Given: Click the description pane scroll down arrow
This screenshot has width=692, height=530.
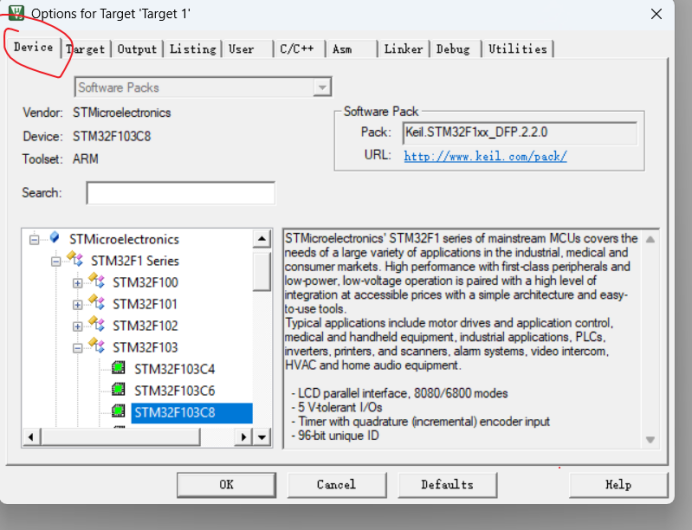Looking at the screenshot, I should (650, 440).
